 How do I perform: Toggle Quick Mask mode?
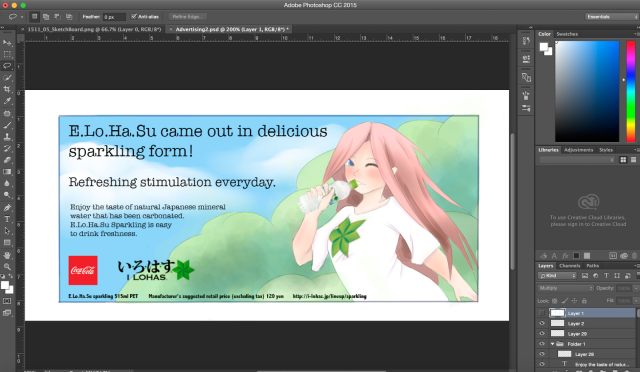(x=7, y=301)
